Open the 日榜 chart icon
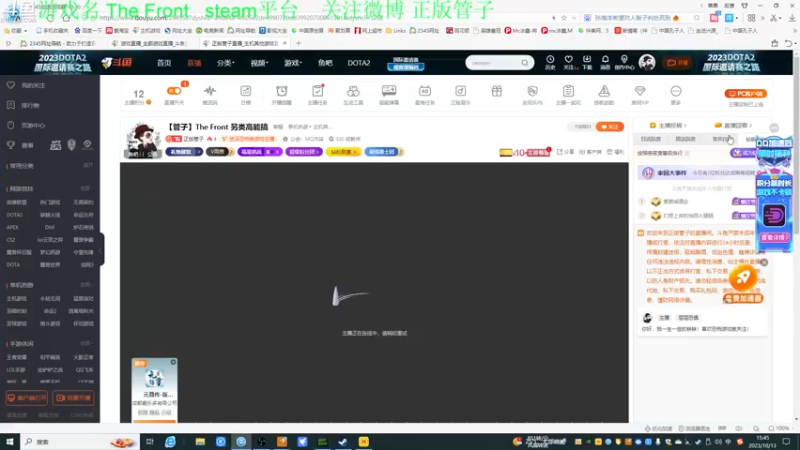Viewport: 800px width, 450px height. click(x=246, y=94)
